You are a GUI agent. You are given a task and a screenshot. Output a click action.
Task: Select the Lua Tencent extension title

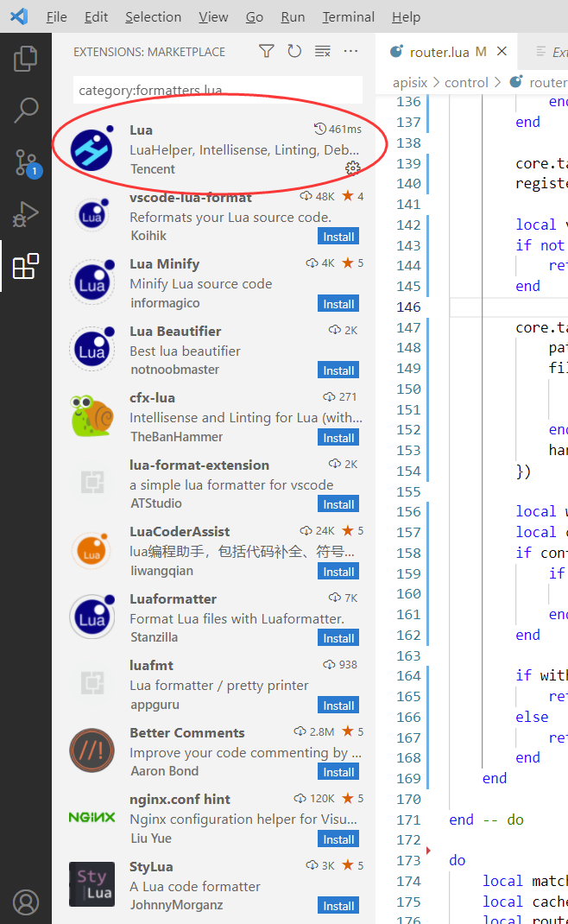click(x=141, y=130)
